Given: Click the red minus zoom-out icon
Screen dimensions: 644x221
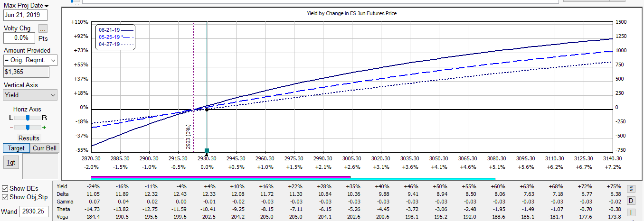Looking at the screenshot, I should point(11,127).
